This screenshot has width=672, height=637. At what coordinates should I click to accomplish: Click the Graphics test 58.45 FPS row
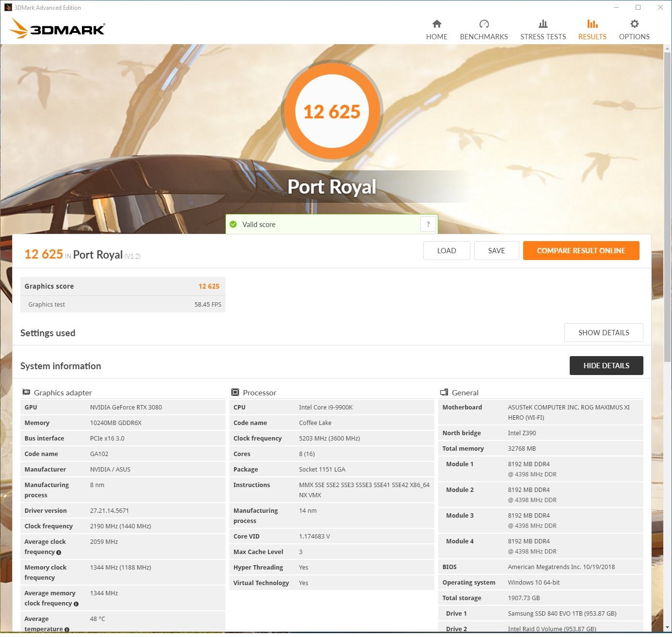(x=123, y=304)
